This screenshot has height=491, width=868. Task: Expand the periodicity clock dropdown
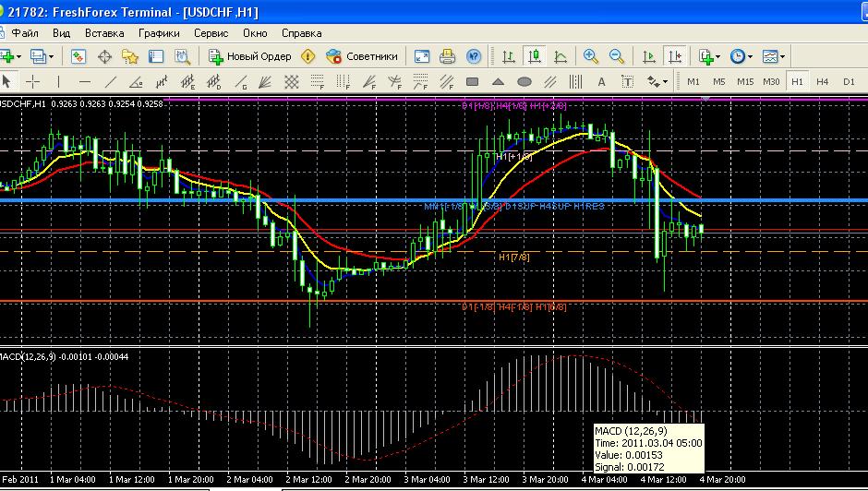click(741, 56)
